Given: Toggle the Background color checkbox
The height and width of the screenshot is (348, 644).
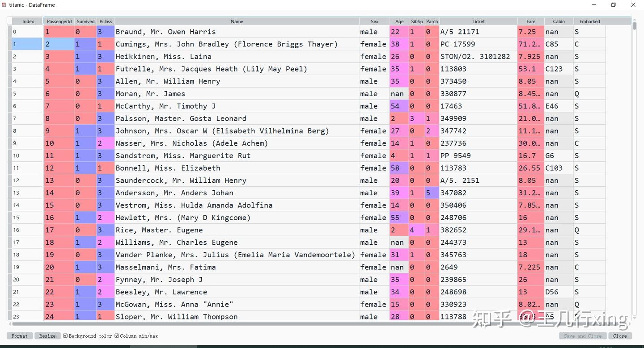Looking at the screenshot, I should click(66, 336).
